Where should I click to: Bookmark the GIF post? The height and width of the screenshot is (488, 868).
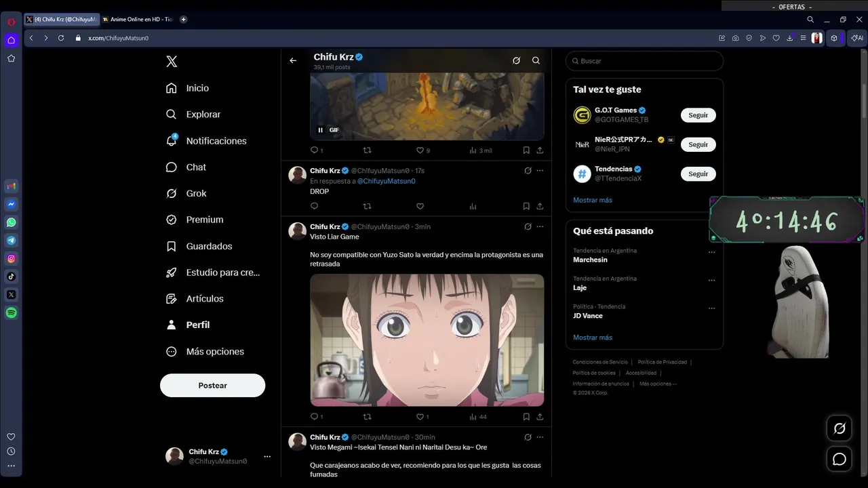(526, 150)
